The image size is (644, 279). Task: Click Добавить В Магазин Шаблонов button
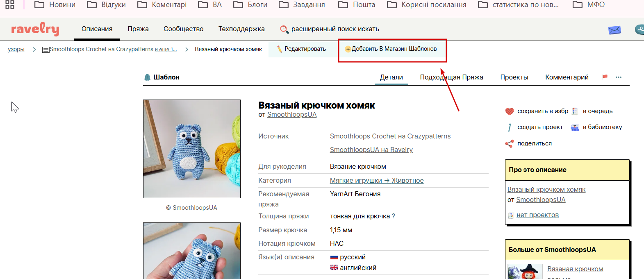(391, 49)
